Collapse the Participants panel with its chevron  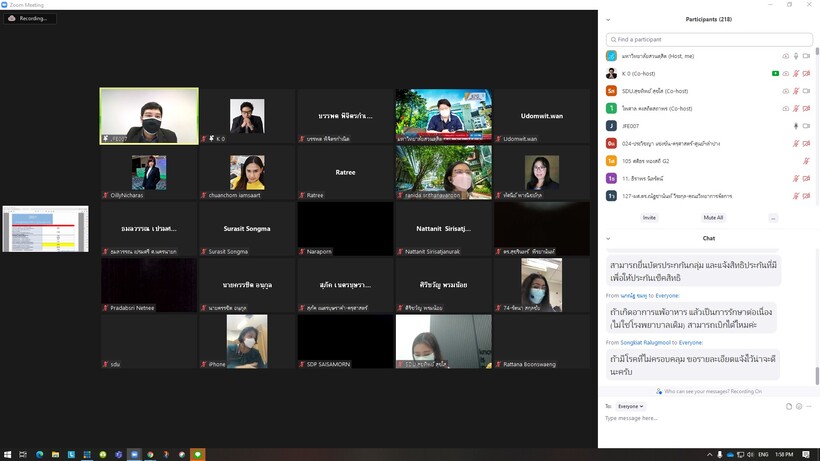[x=608, y=19]
